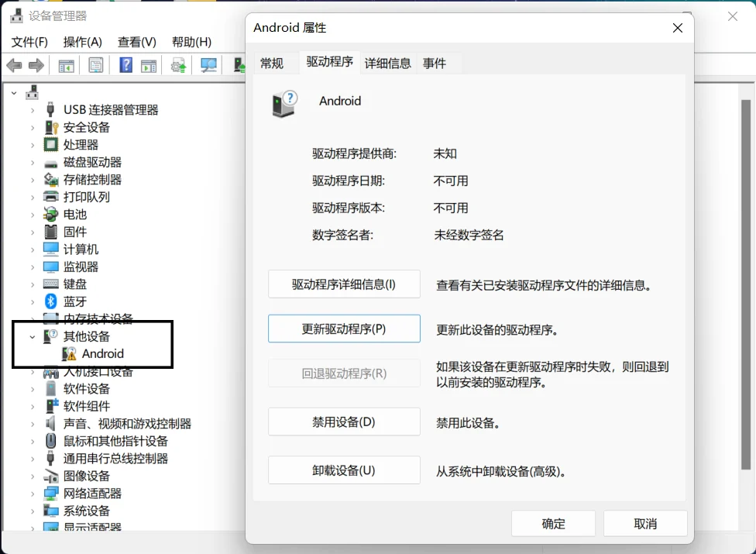Expand the 键盘 category
Viewport: 756px width, 554px height.
click(33, 284)
